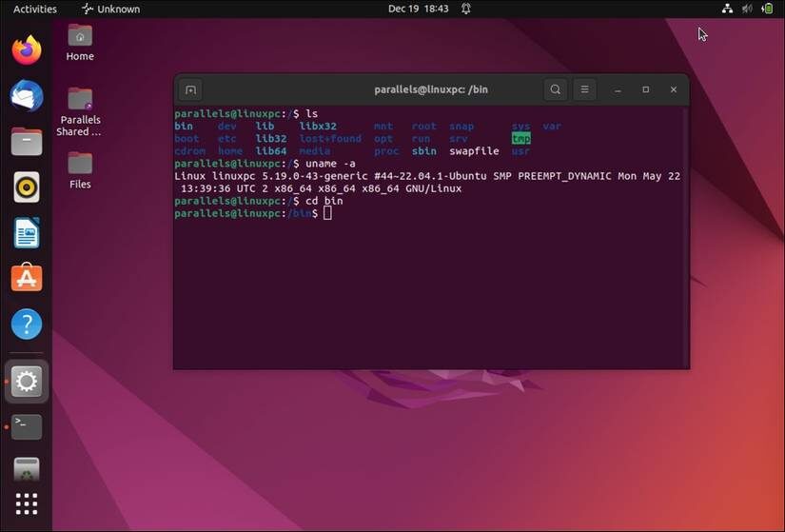The width and height of the screenshot is (785, 532).
Task: Open the Trash icon in dock
Action: pyautogui.click(x=27, y=469)
